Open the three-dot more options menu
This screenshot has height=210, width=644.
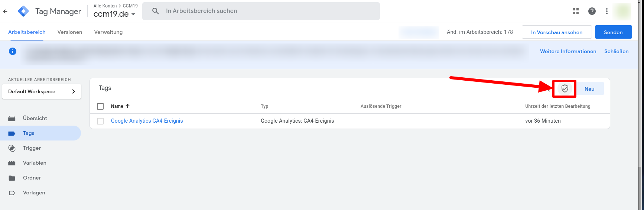tap(607, 11)
